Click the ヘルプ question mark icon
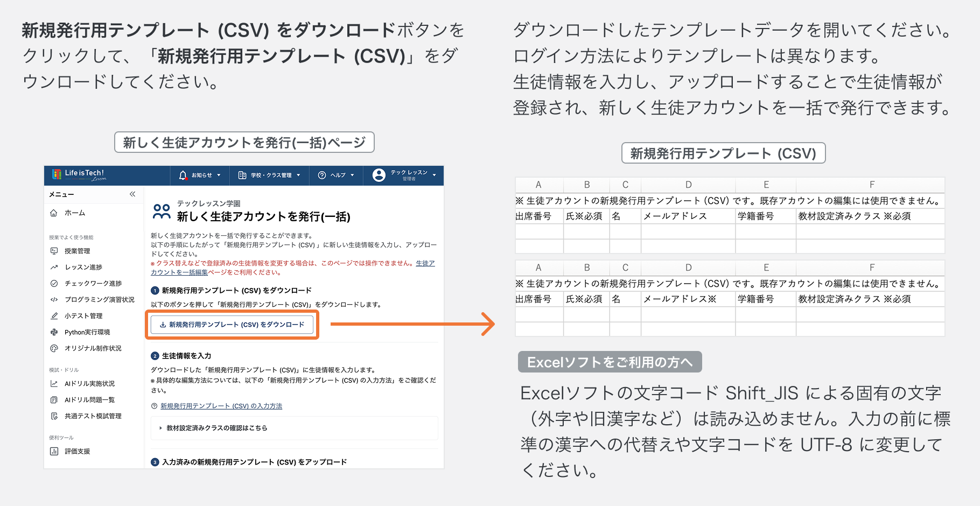The image size is (980, 506). coord(322,175)
